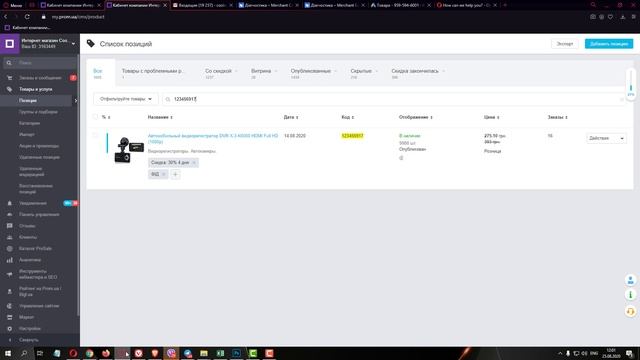Screen dimensions: 640x360
Task: Open Opera browser from the taskbar
Action: click(x=73, y=353)
